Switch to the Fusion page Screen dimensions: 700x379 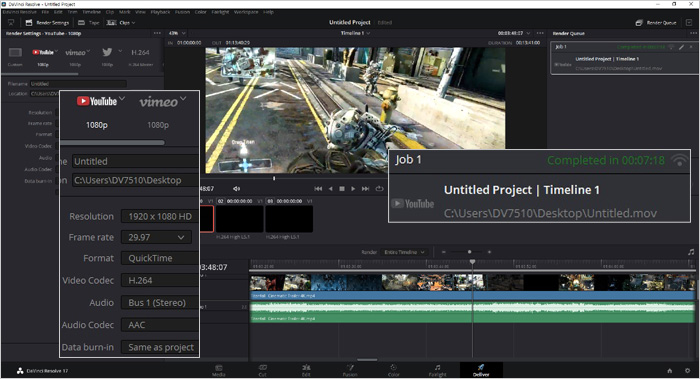[350, 371]
